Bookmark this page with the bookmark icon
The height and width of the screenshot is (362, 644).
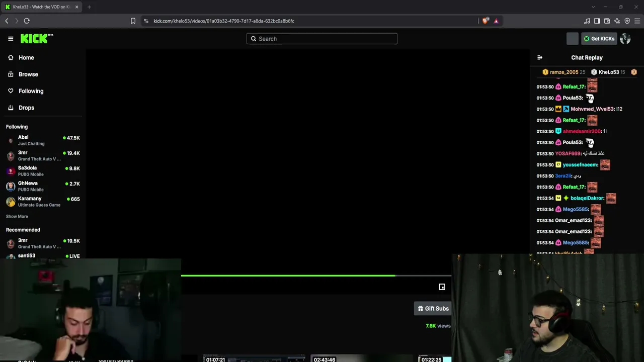[133, 21]
